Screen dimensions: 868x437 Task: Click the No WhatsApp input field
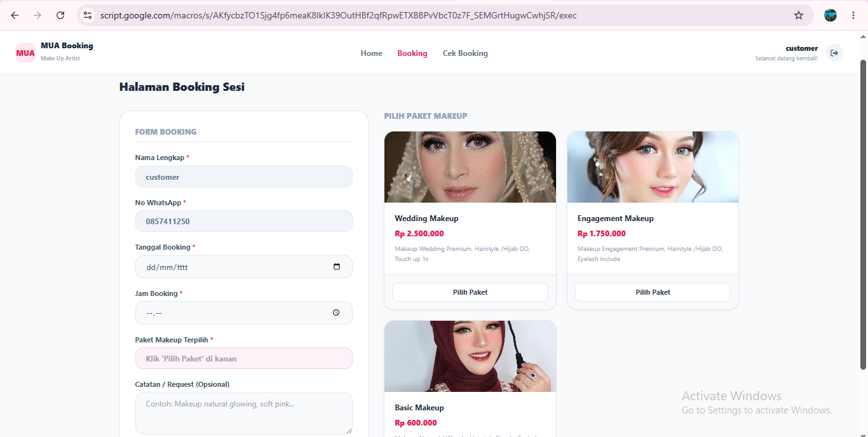244,221
